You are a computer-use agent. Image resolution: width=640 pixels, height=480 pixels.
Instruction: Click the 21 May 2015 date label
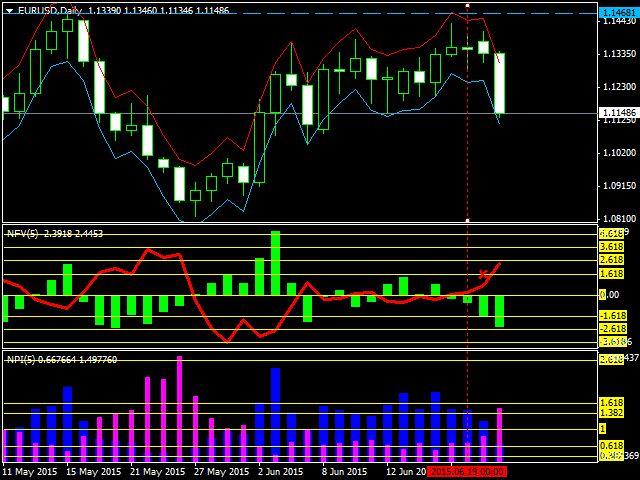point(158,472)
